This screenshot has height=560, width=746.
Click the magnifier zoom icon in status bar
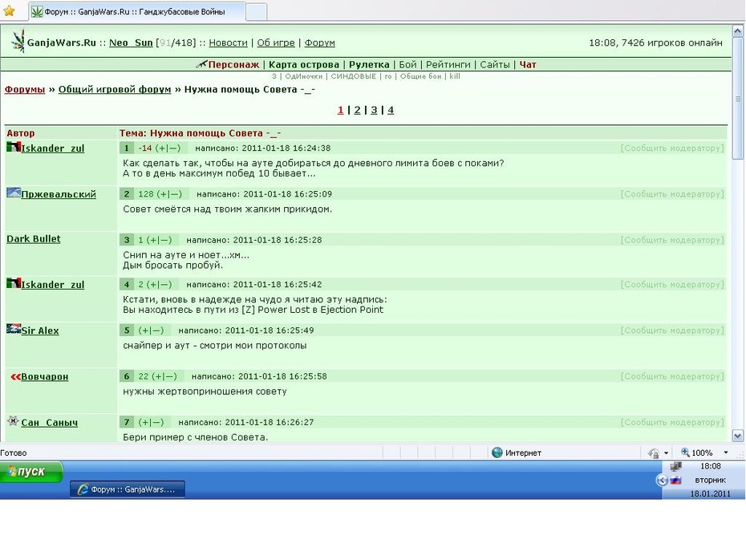(685, 452)
